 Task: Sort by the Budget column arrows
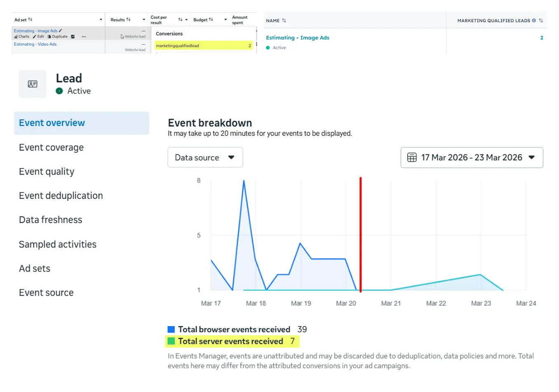point(211,19)
